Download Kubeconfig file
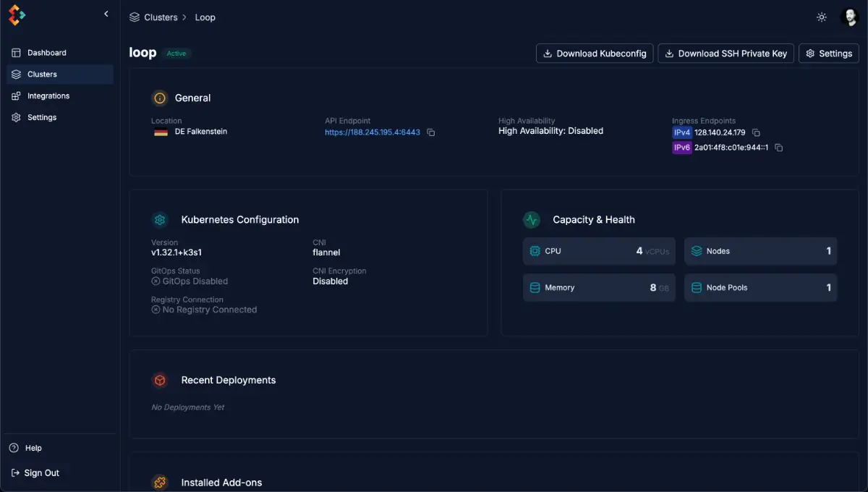Viewport: 868px width, 492px height. point(595,54)
